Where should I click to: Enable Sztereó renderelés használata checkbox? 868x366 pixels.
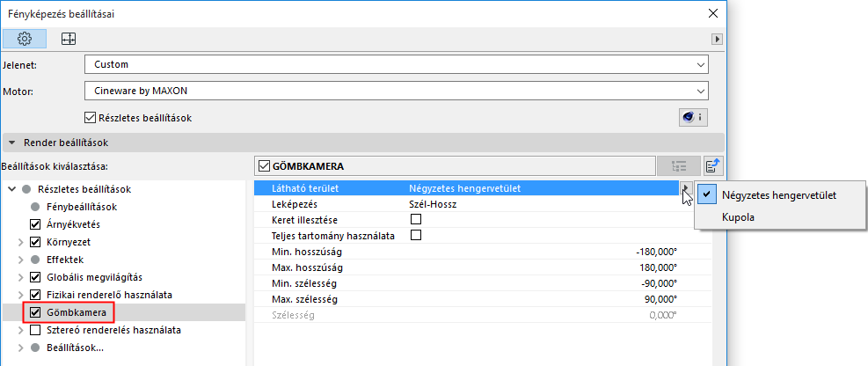(36, 331)
